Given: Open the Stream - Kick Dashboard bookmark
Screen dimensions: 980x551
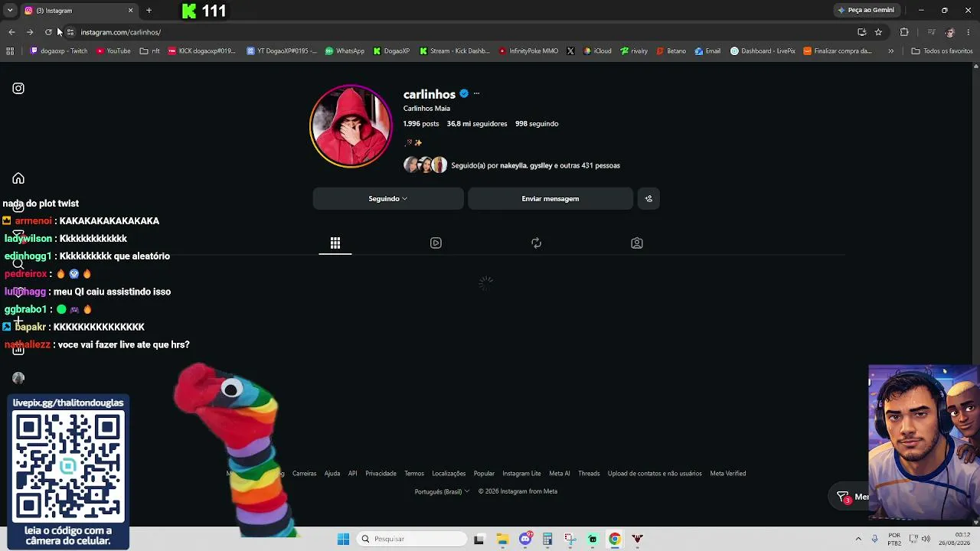Looking at the screenshot, I should coord(455,51).
